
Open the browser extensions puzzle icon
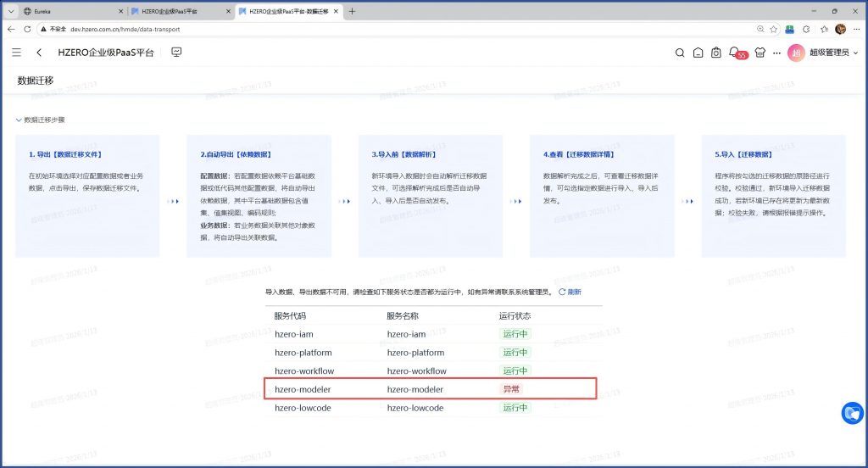click(x=804, y=29)
